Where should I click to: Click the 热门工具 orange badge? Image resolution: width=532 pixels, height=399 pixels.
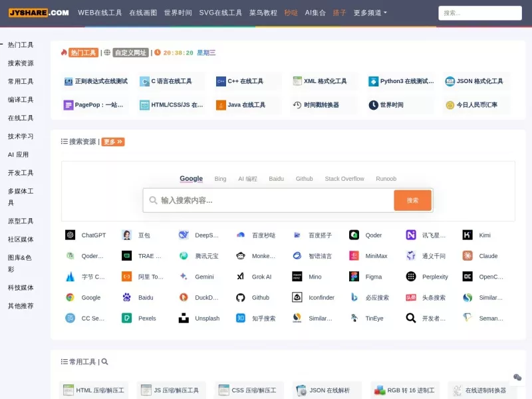83,53
